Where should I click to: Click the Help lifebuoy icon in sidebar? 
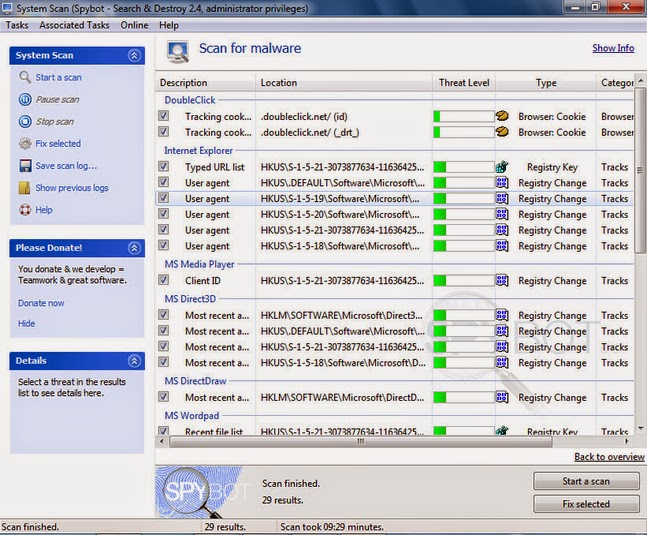[x=25, y=210]
